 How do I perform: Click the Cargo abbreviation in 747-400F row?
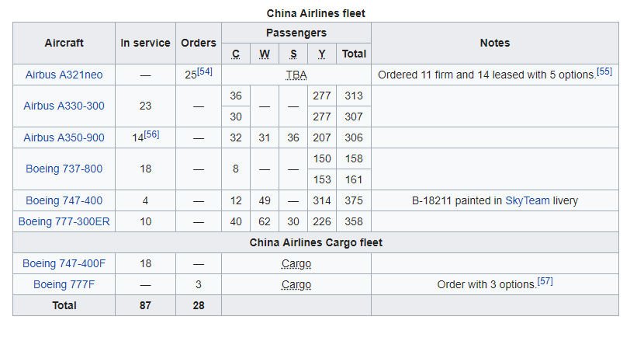pos(296,263)
